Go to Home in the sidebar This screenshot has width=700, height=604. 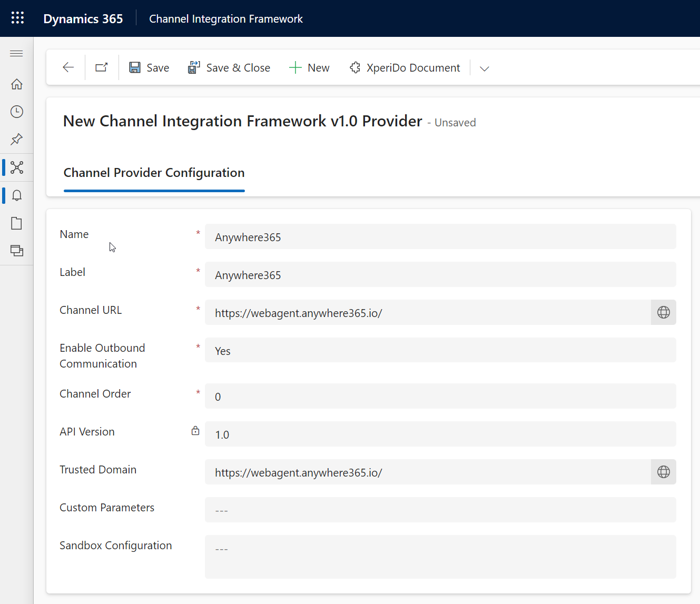point(16,84)
